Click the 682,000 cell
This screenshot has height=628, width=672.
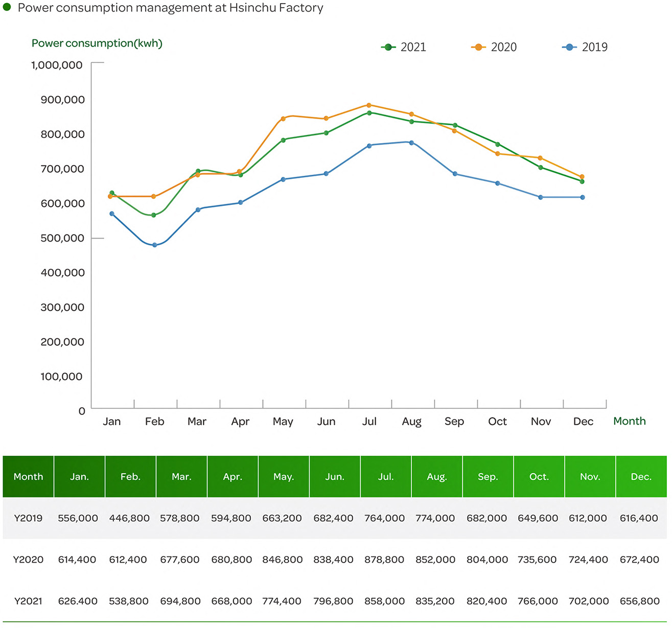pos(486,518)
